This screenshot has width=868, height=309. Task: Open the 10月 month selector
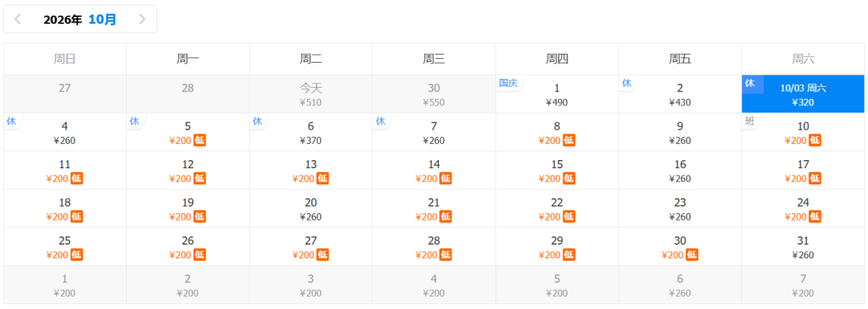click(102, 19)
